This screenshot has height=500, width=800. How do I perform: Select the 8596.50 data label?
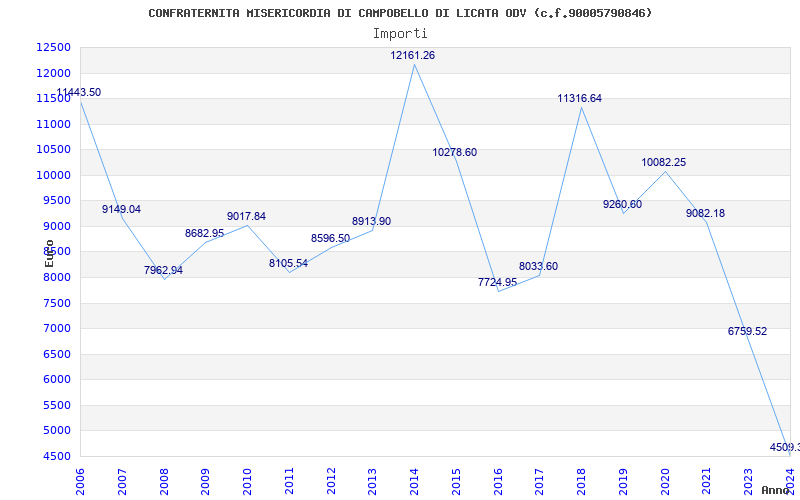331,238
